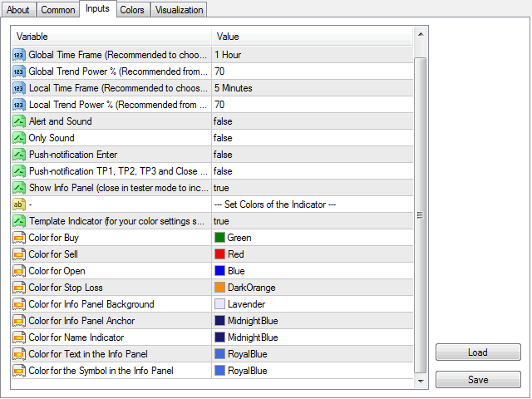This screenshot has width=532, height=399.
Task: Toggle the false value for Push-notification TP1, TP2, TP3
Action: 223,171
